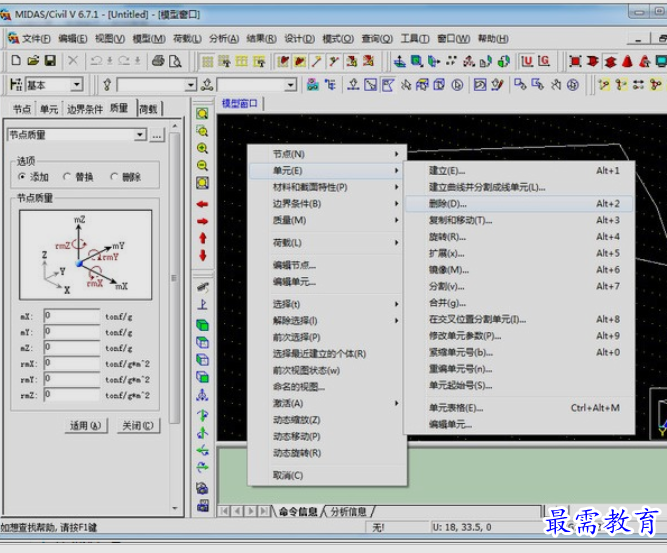Choose 复制和移动(T)... menu entry
This screenshot has height=553, width=667.
point(519,220)
